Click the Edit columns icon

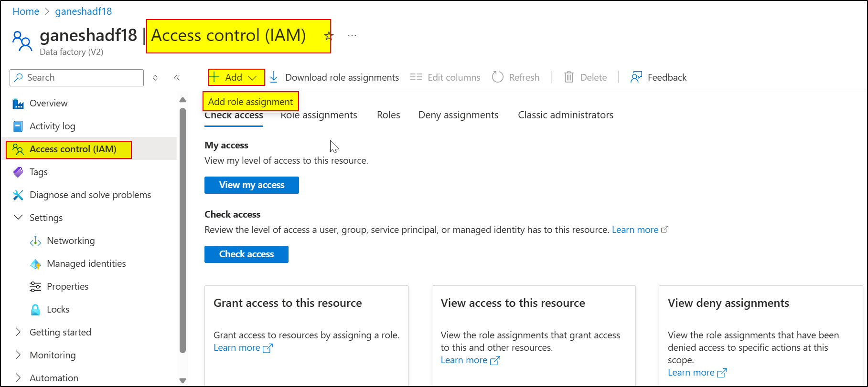tap(416, 77)
